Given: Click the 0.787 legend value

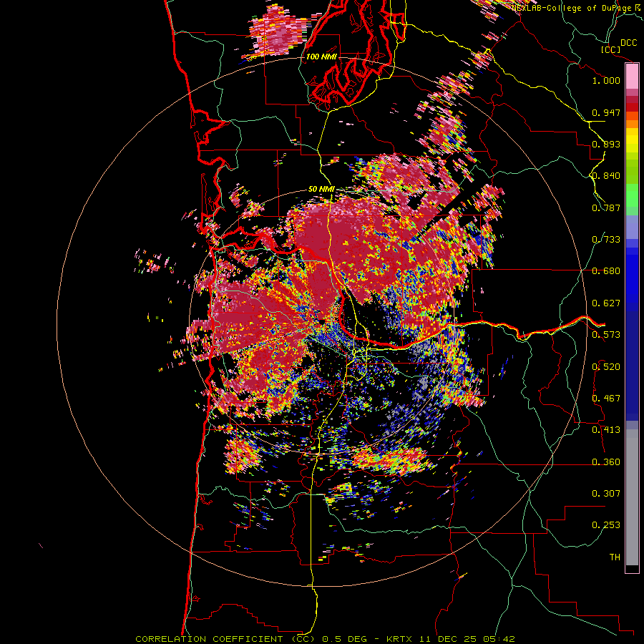Looking at the screenshot, I should pos(606,208).
